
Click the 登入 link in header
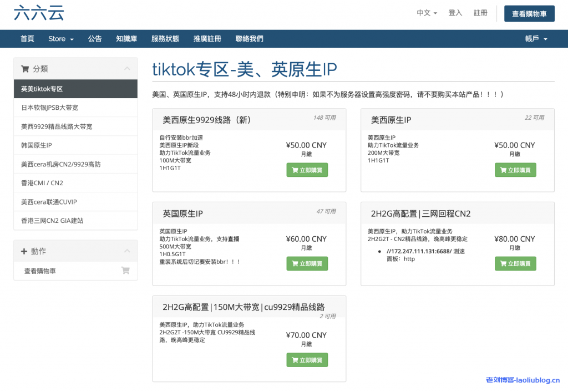[x=455, y=13]
